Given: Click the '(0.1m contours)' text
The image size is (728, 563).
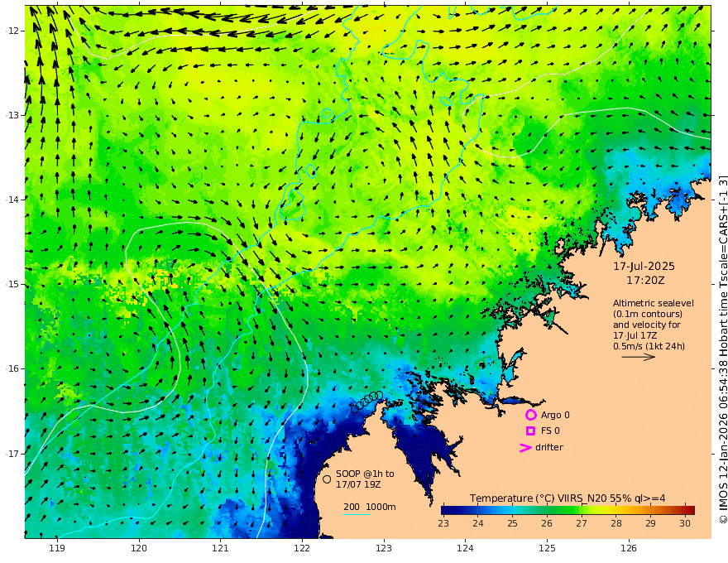Looking at the screenshot, I should click(x=648, y=314).
